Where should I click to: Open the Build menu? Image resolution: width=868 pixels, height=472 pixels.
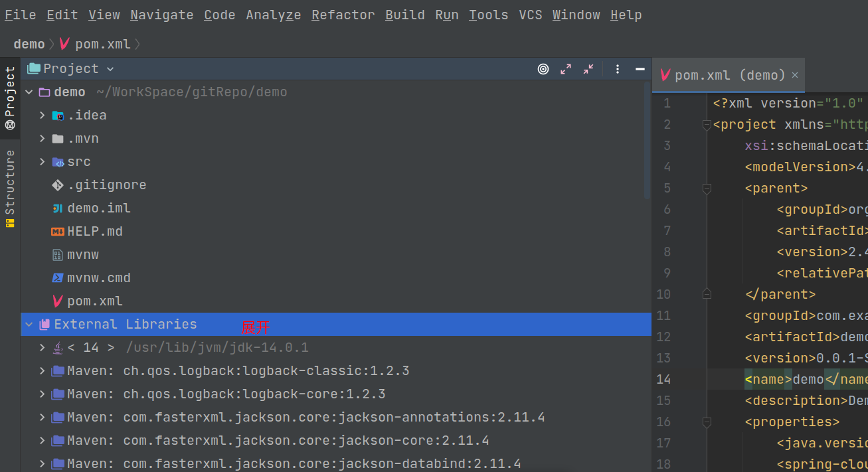(404, 15)
